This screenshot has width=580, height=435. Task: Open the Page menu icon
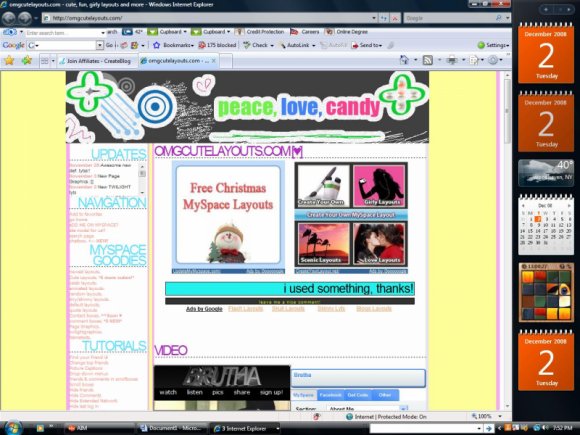click(473, 60)
